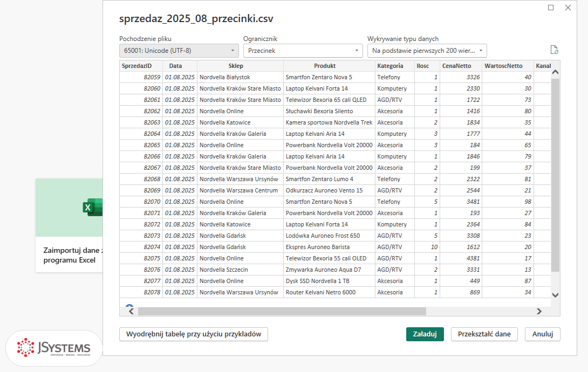This screenshot has width=588, height=372.
Task: Click the refresh file preview icon
Action: click(554, 50)
